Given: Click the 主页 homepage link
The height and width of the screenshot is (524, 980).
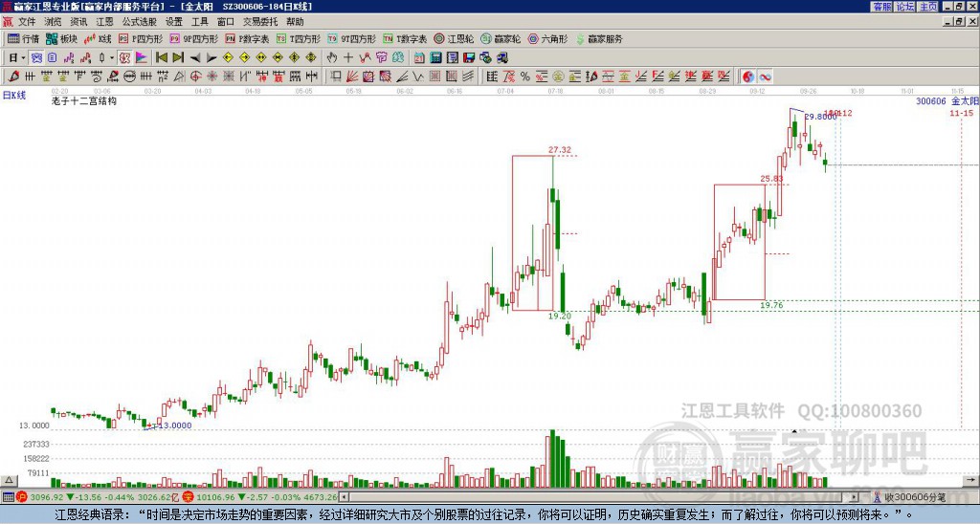Looking at the screenshot, I should [927, 7].
